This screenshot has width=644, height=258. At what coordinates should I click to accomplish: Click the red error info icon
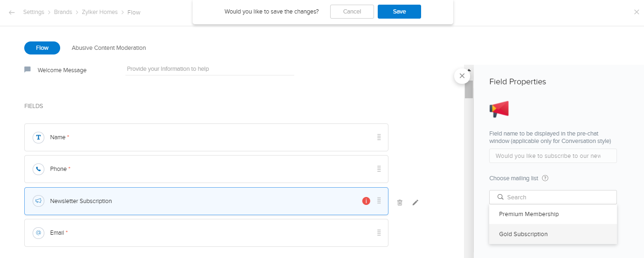click(x=366, y=201)
